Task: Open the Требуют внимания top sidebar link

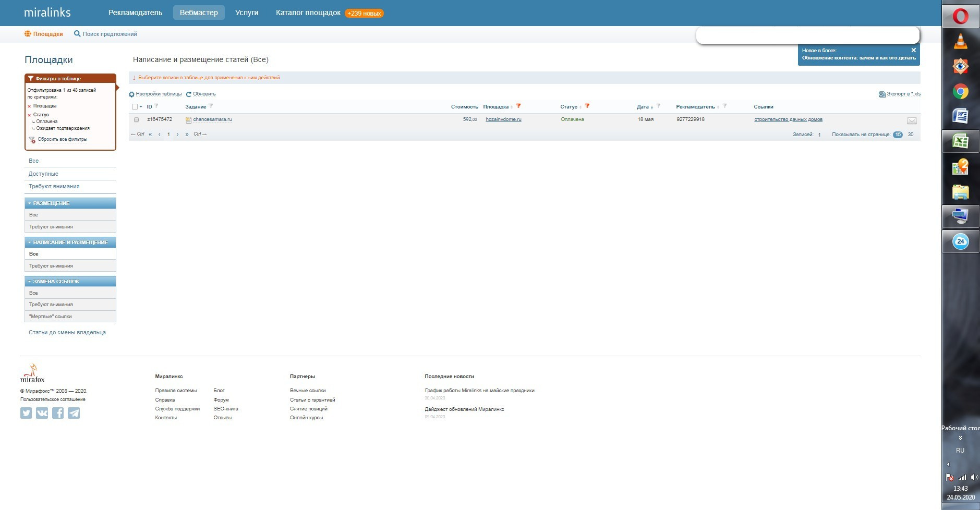Action: (54, 186)
